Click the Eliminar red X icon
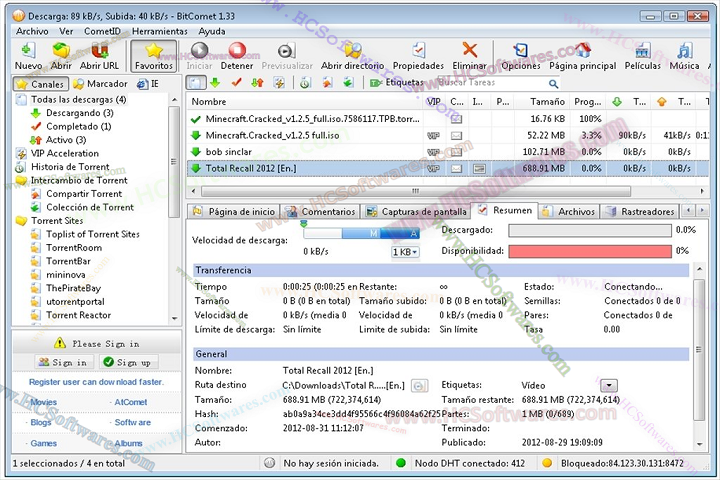 (x=469, y=56)
